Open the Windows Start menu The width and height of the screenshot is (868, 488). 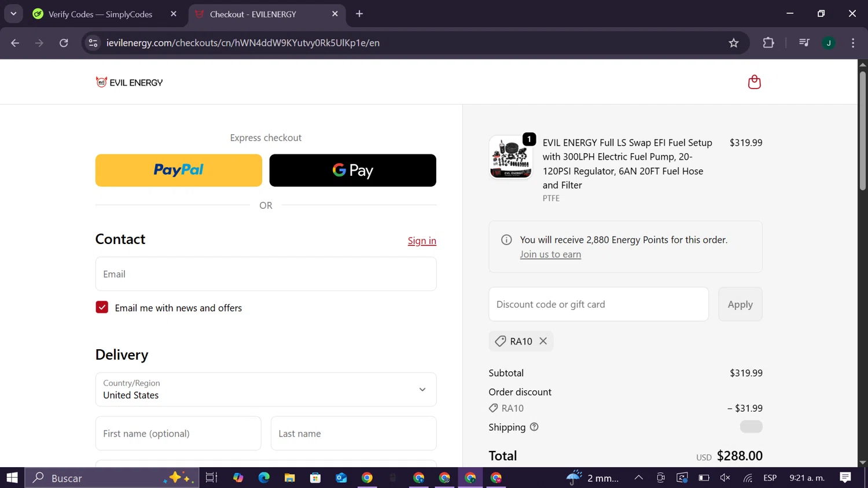12,478
